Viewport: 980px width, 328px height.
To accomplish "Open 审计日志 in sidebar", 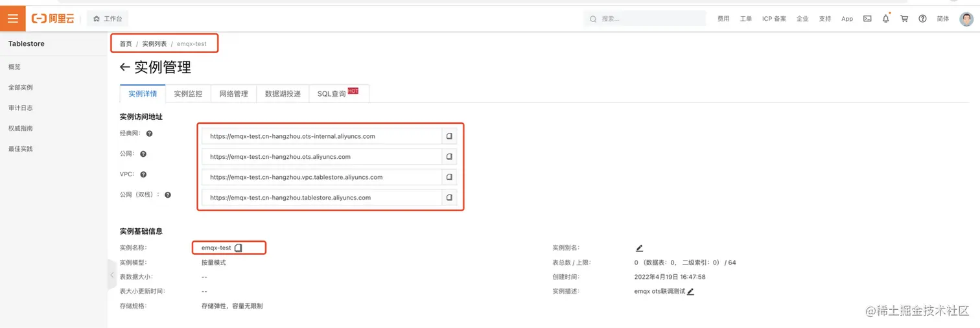I will coord(21,108).
